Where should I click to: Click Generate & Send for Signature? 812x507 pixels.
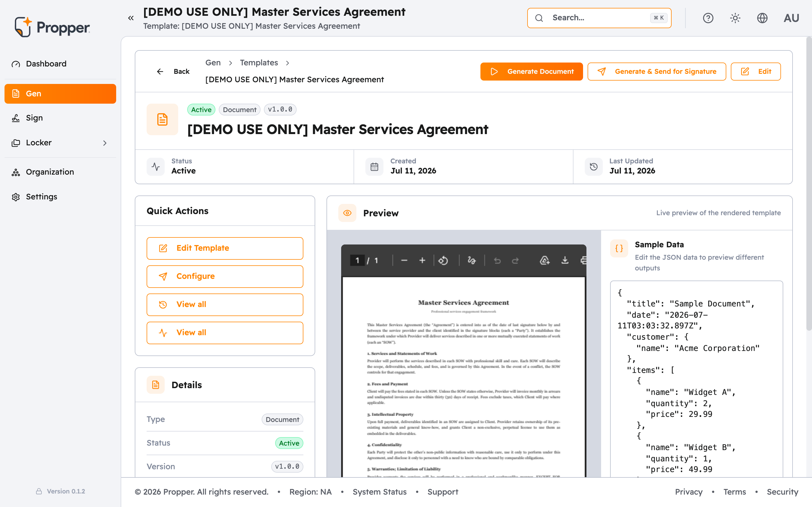pyautogui.click(x=657, y=72)
